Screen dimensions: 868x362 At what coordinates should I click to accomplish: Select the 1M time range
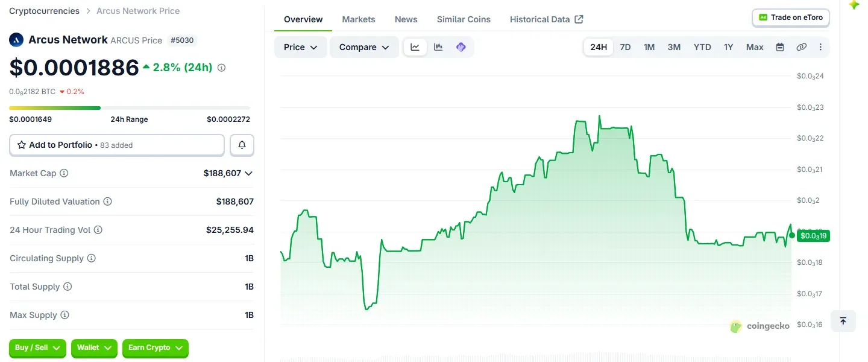pos(649,47)
